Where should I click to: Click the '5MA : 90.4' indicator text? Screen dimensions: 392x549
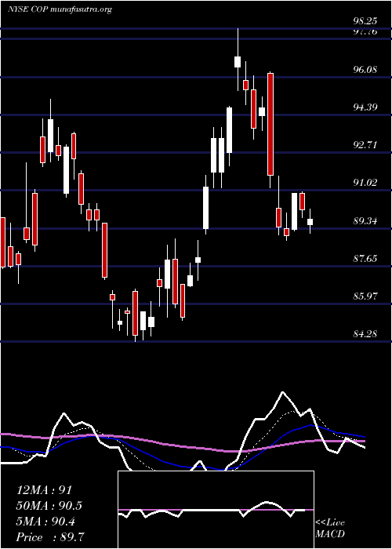pyautogui.click(x=45, y=522)
